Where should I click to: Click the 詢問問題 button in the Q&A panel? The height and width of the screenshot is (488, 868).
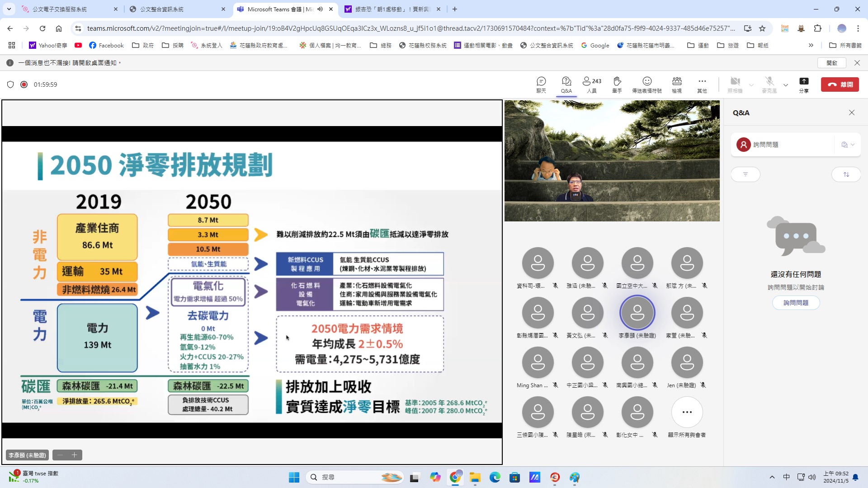pos(796,303)
